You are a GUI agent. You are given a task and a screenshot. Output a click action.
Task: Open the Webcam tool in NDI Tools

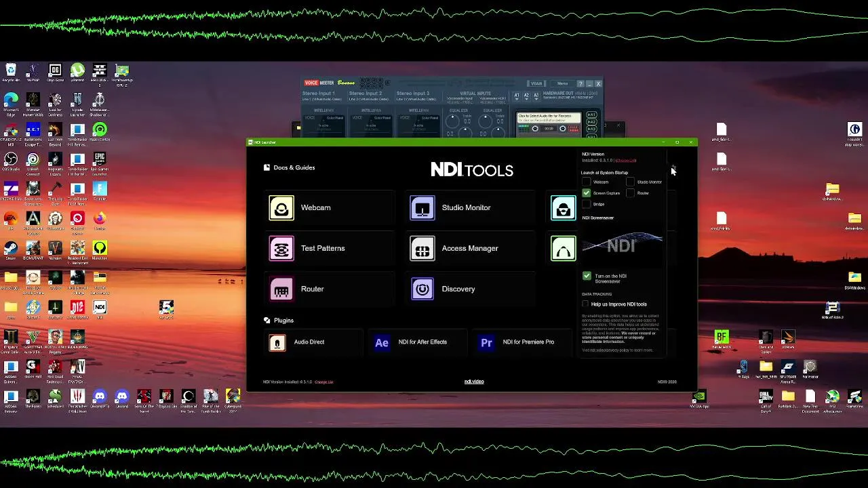pos(331,207)
